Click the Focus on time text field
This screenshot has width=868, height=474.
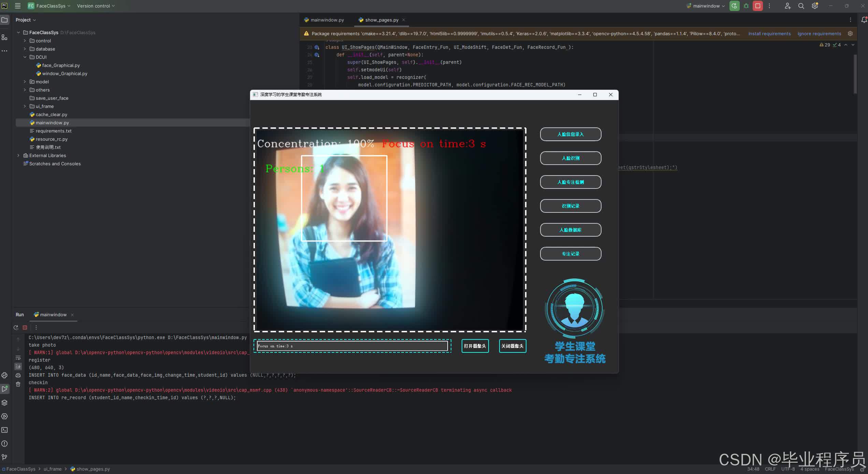pyautogui.click(x=352, y=346)
